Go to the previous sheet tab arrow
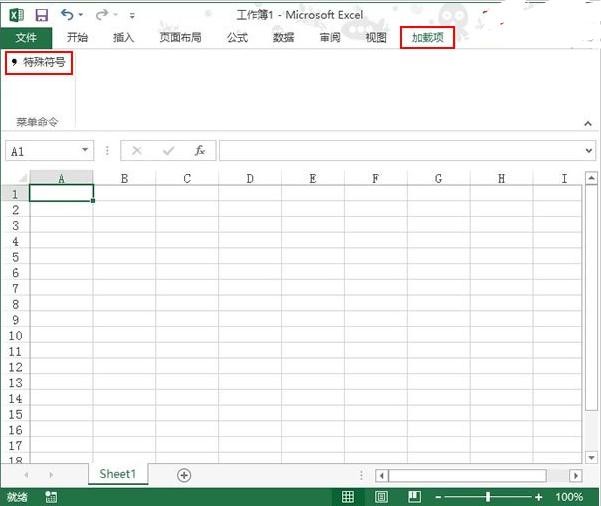Screen dimensions: 601x506 [x=26, y=475]
